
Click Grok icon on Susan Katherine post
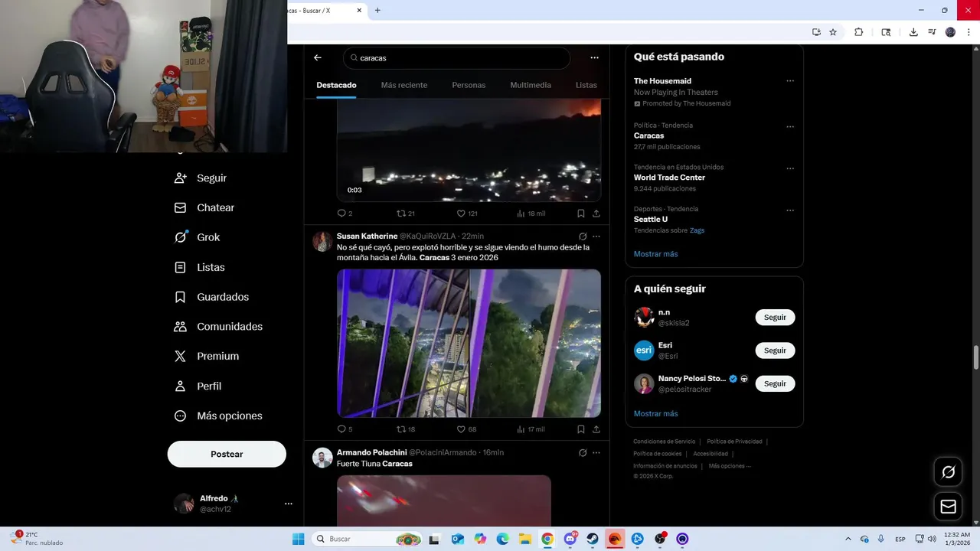coord(583,236)
